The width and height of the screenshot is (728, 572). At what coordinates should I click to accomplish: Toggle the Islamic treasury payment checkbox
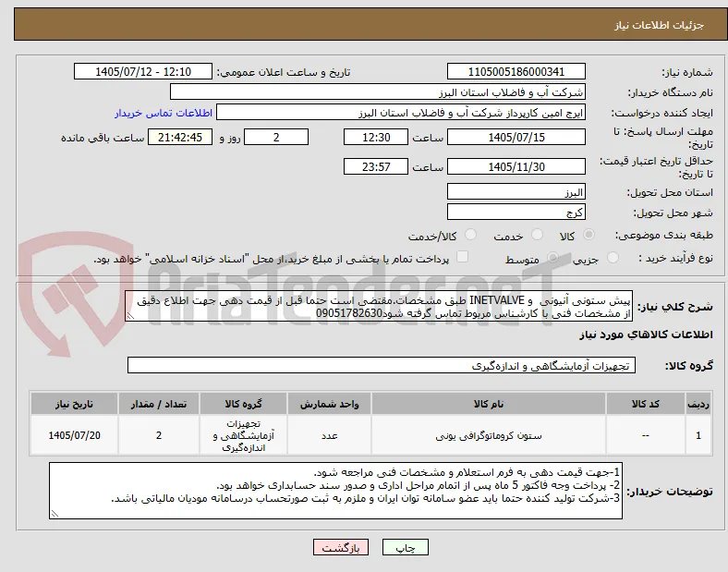pyautogui.click(x=463, y=257)
